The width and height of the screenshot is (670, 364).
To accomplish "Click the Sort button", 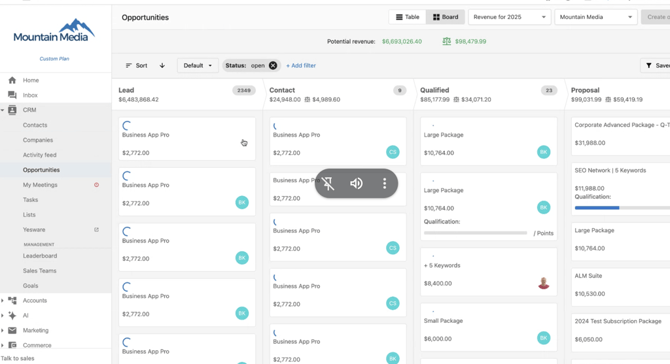I will tap(137, 65).
